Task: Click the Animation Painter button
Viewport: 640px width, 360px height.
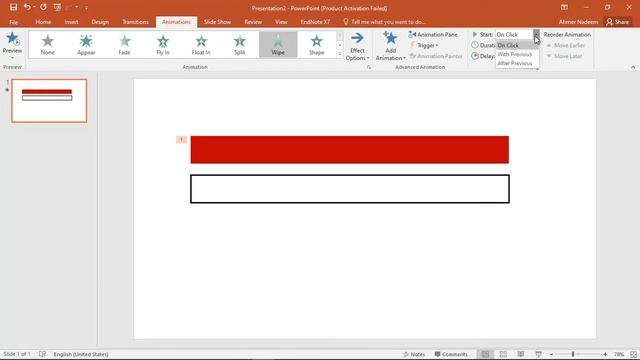Action: click(436, 56)
